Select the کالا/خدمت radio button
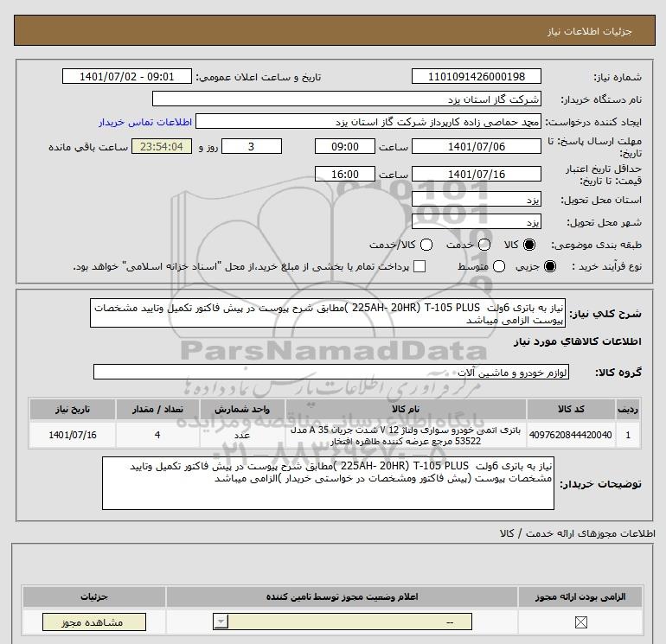This screenshot has width=666, height=644. point(426,245)
